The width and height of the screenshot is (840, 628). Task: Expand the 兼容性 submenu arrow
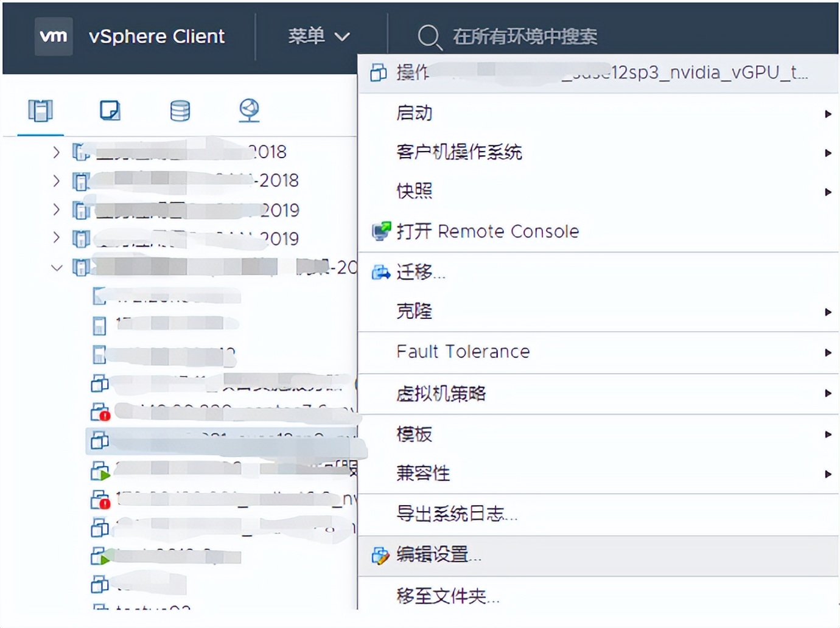pos(828,474)
